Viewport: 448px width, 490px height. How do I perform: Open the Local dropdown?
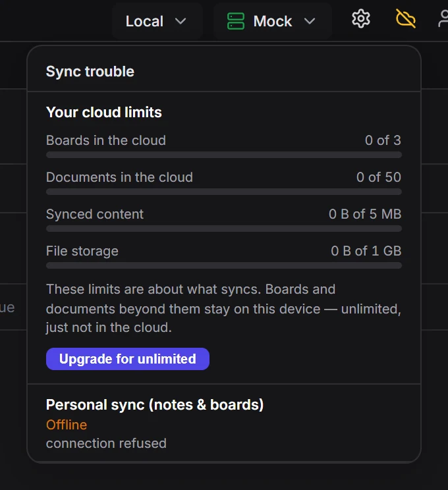pos(157,21)
